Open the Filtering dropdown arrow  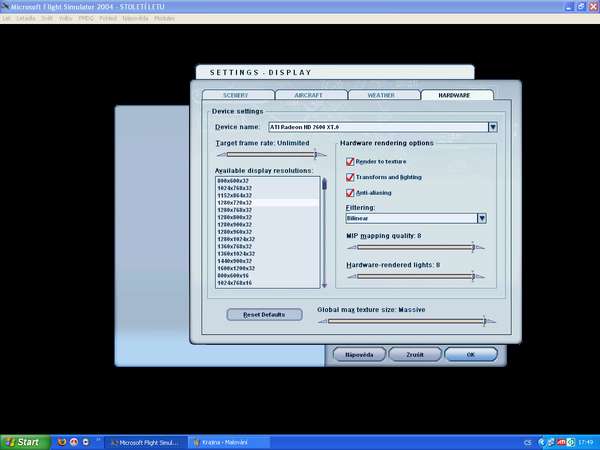482,218
